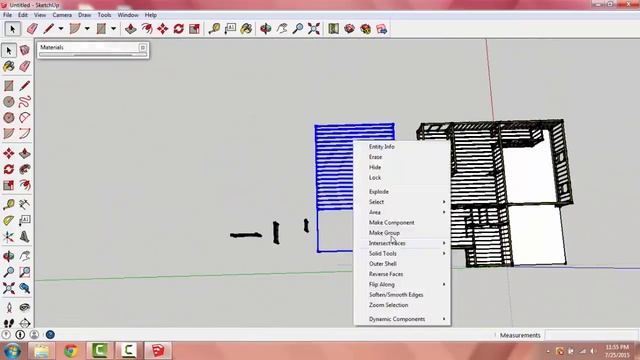
Task: Select Position Camera tool in left palette
Action: pos(9,307)
